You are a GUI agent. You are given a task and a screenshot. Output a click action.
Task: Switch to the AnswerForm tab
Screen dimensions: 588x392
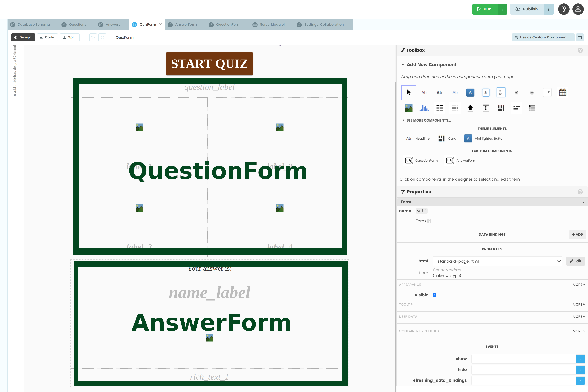click(185, 25)
